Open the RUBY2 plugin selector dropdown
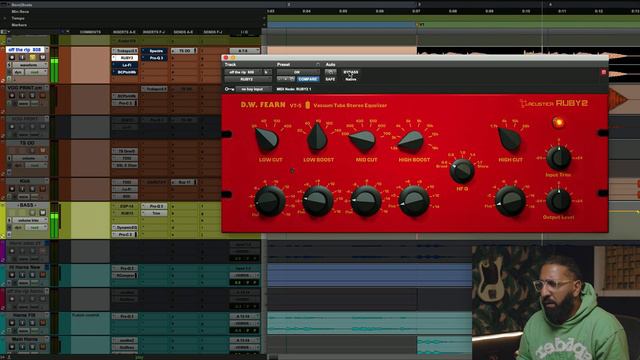The width and height of the screenshot is (640, 360). click(x=247, y=79)
